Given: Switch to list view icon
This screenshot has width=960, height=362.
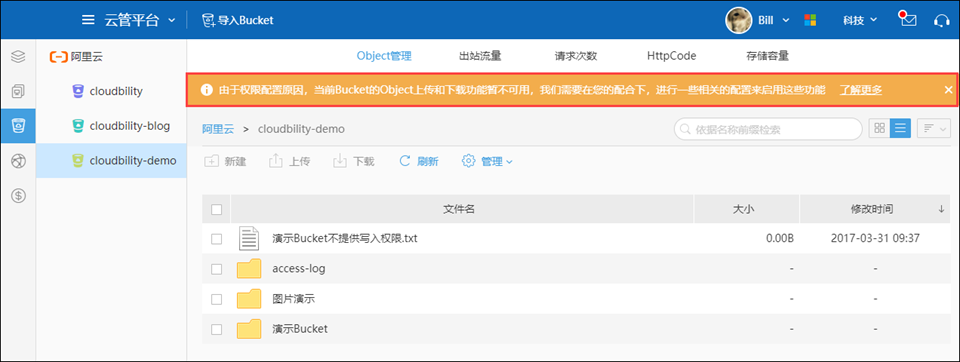Looking at the screenshot, I should [x=900, y=129].
